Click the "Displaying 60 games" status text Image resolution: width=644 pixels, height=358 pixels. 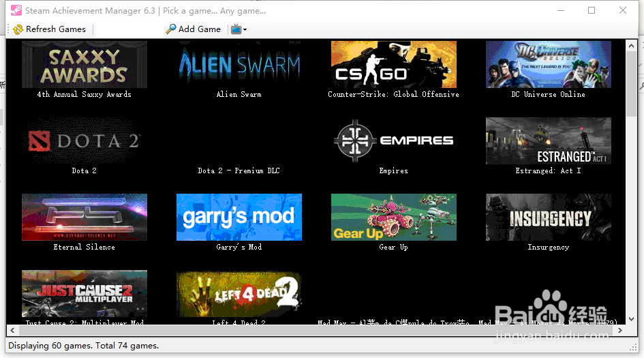pos(83,346)
